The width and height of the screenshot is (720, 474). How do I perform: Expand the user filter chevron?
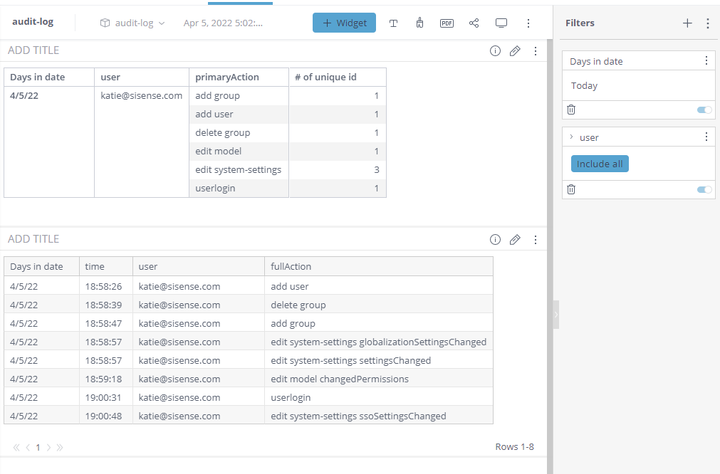pos(571,137)
